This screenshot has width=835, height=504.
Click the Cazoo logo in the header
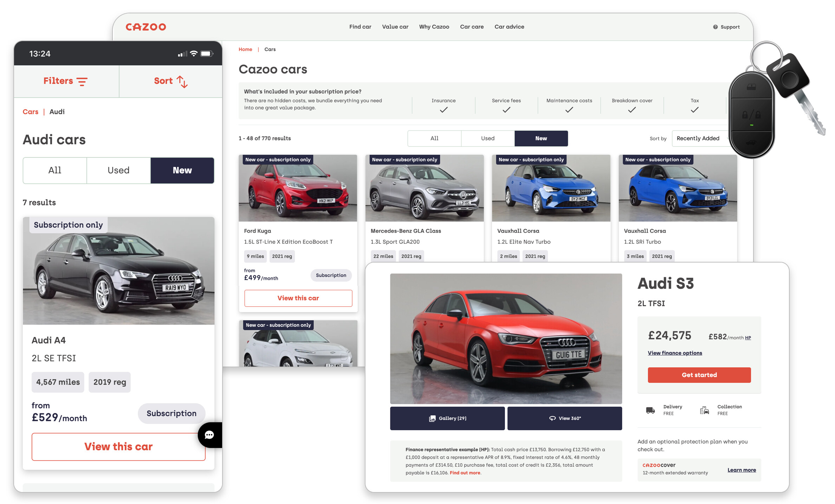[146, 27]
